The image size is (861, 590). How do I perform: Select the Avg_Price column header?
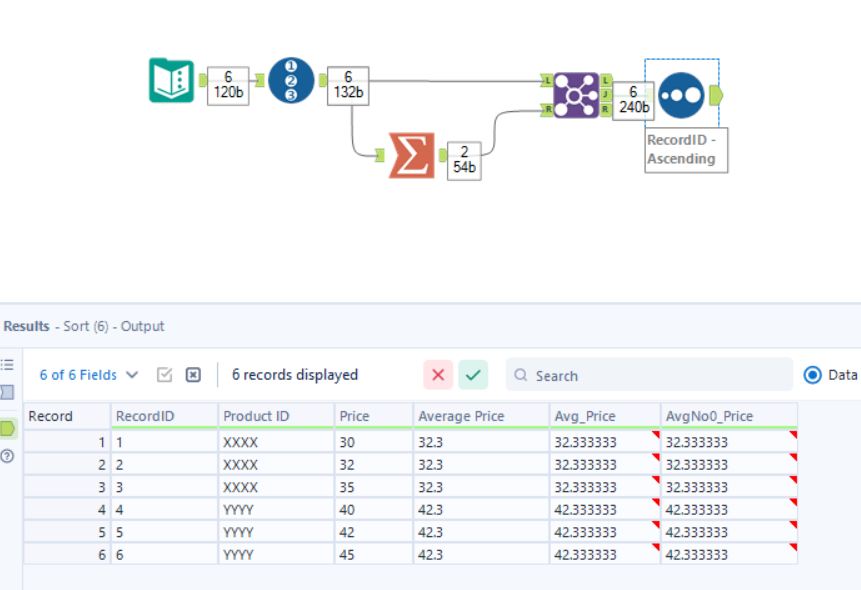[585, 415]
